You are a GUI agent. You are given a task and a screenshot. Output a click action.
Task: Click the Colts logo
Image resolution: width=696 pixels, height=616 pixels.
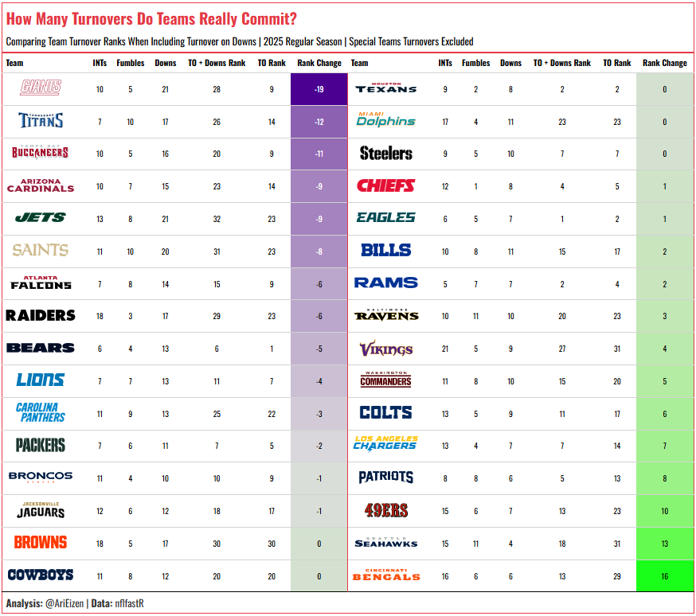coord(385,412)
